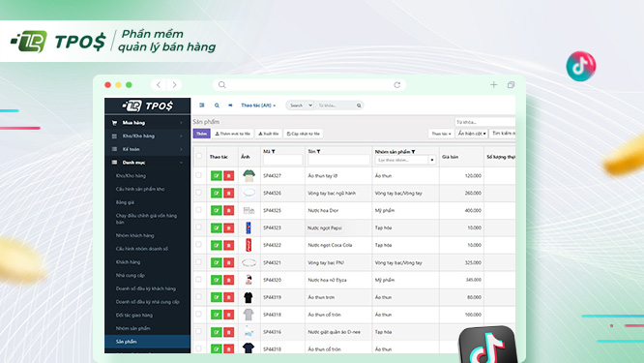The width and height of the screenshot is (644, 363).
Task: Click the purple Thêm button
Action: pos(202,134)
